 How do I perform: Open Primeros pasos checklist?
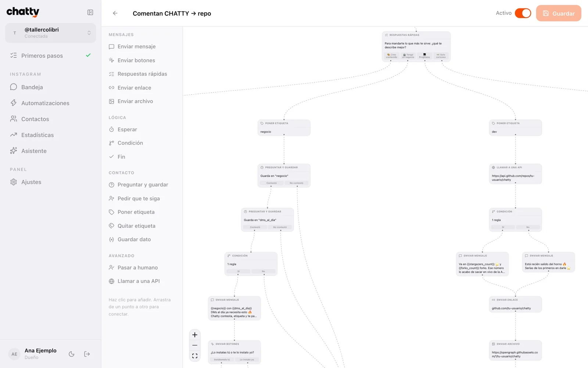(x=50, y=56)
